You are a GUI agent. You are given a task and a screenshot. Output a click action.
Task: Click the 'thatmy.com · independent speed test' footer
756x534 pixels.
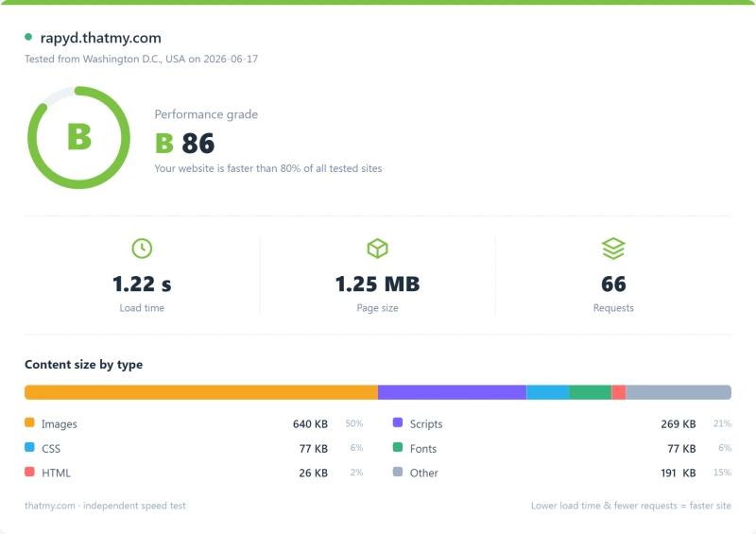point(105,506)
